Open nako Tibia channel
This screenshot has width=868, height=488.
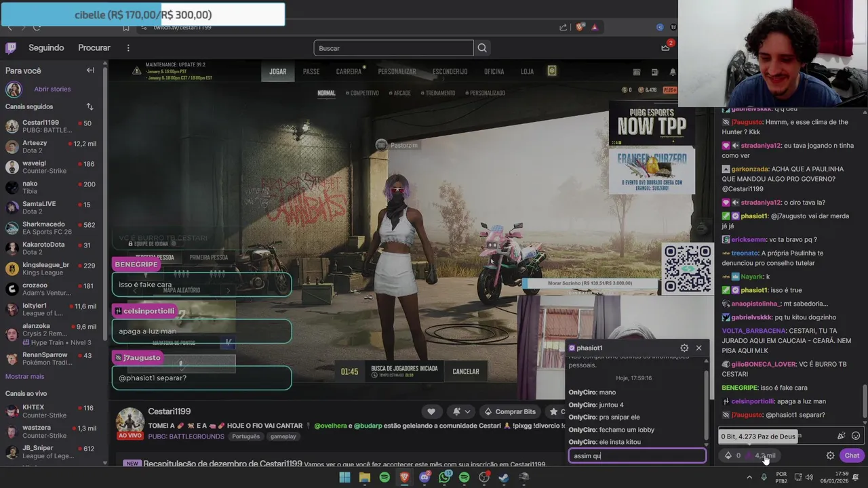tap(52, 187)
